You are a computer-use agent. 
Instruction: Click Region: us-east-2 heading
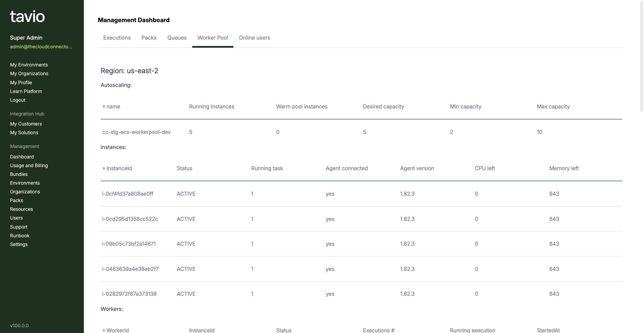tap(129, 71)
